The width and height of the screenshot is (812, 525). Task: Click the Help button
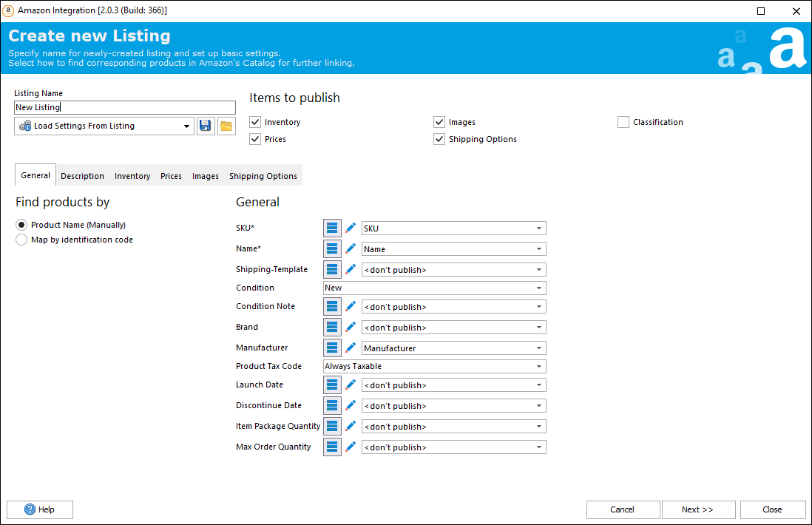pos(40,509)
